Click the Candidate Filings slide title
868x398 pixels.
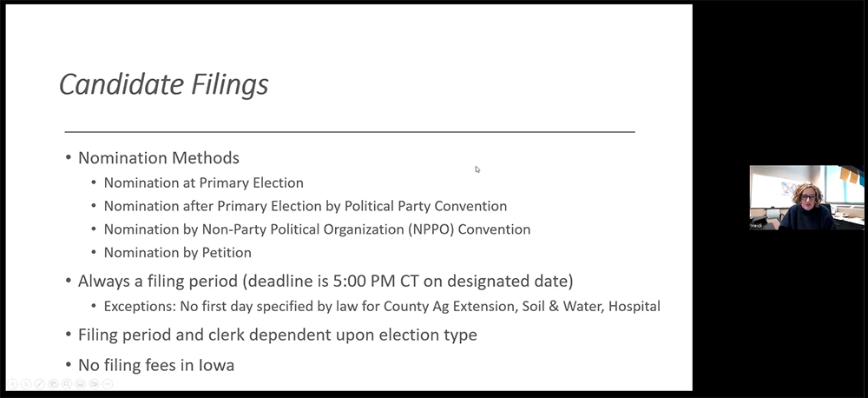[164, 84]
